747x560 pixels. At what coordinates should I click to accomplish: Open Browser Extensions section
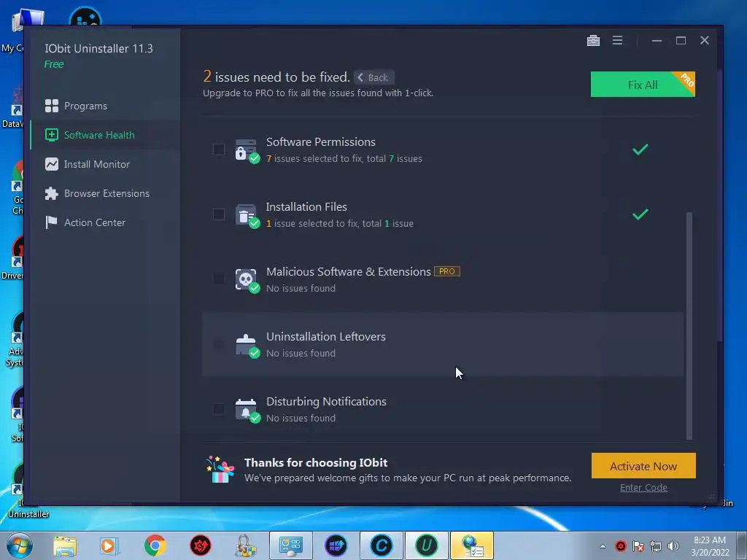(105, 193)
